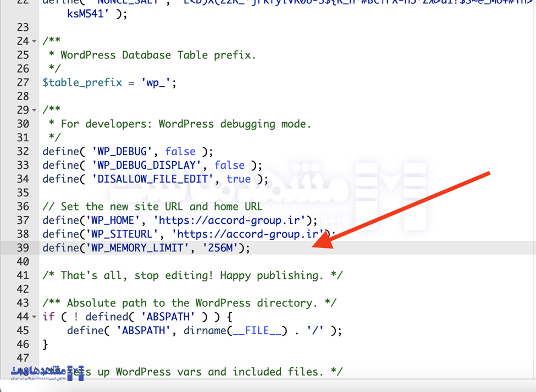536x392 pixels.
Task: Click the 'true' value of DISALLOW_FILE_EDIT
Action: 238,179
